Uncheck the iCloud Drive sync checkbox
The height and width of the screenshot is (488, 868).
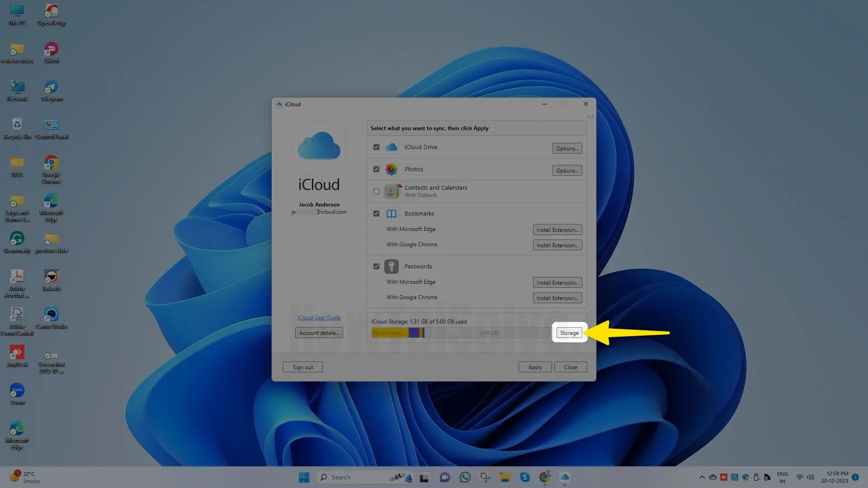(376, 147)
